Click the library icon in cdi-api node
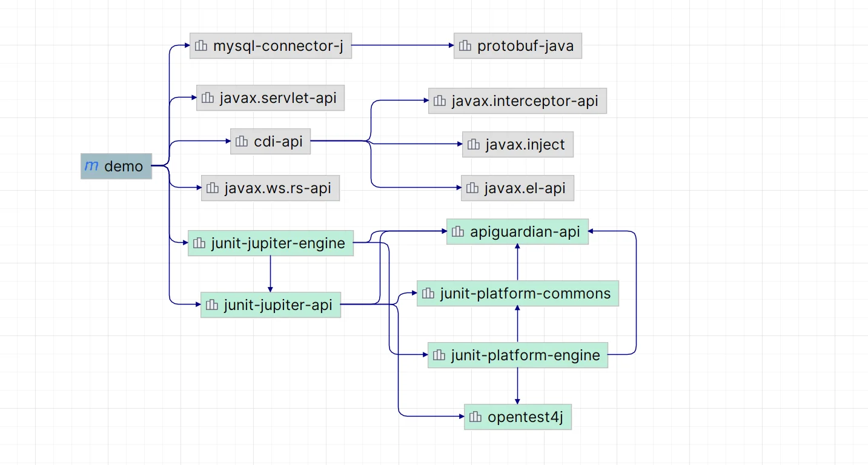Screen dimensions: 868x465 click(242, 141)
